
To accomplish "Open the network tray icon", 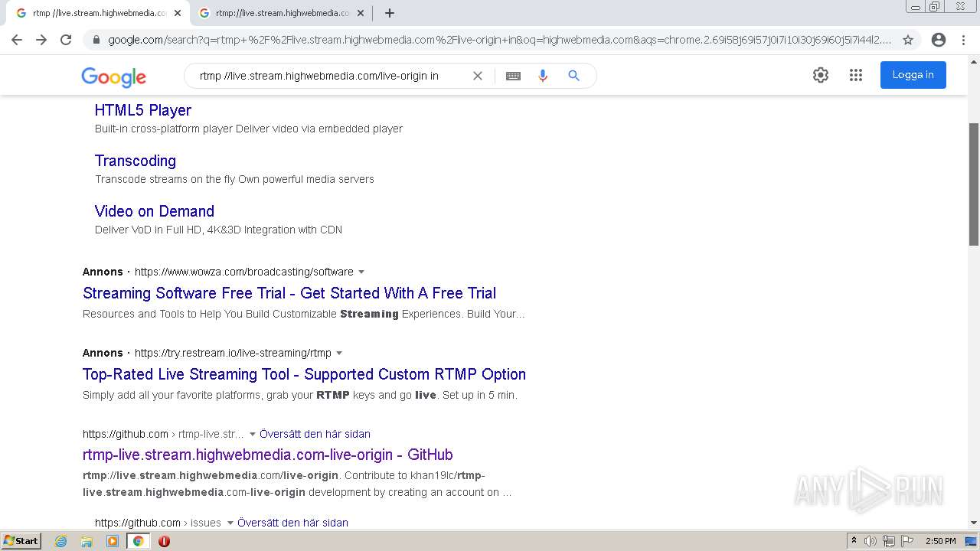I will pyautogui.click(x=888, y=541).
